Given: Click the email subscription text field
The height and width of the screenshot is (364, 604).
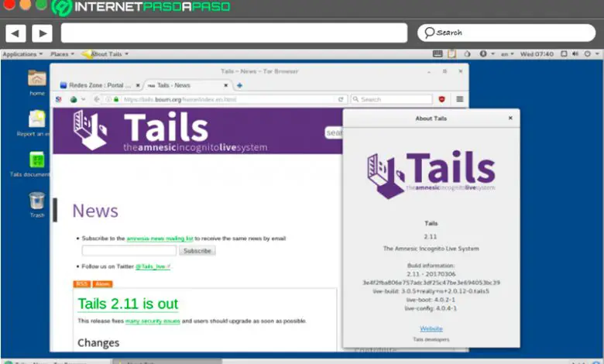Looking at the screenshot, I should pos(129,251).
